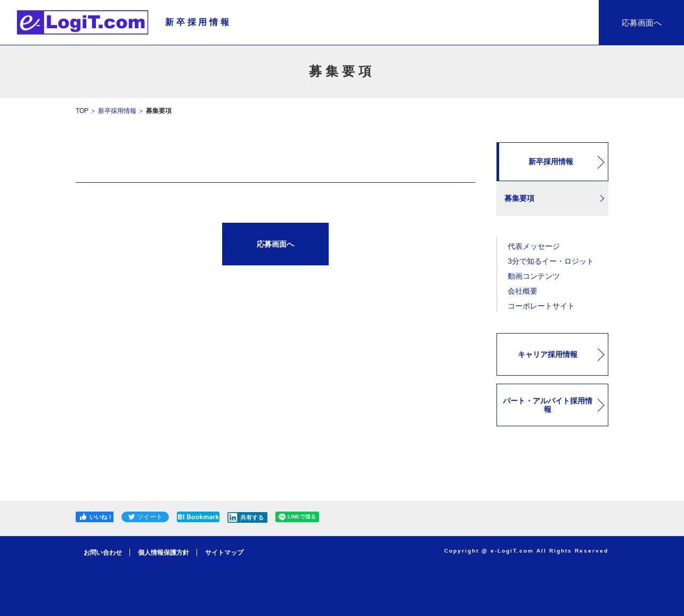Viewport: 684px width, 616px height.
Task: Click the arrow on キャリア採用情報 box
Action: (x=601, y=355)
